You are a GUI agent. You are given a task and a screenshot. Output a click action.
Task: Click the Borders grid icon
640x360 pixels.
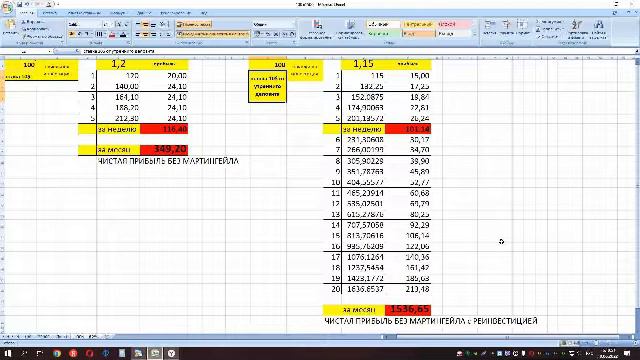point(100,35)
